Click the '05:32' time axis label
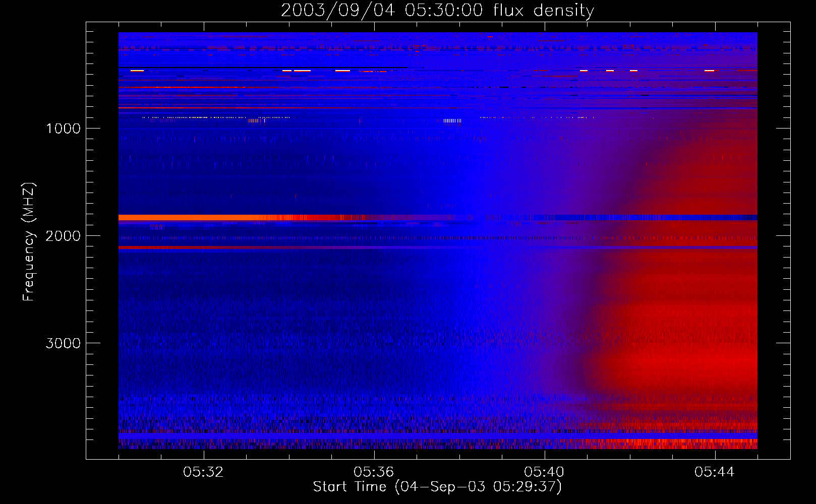 (204, 472)
